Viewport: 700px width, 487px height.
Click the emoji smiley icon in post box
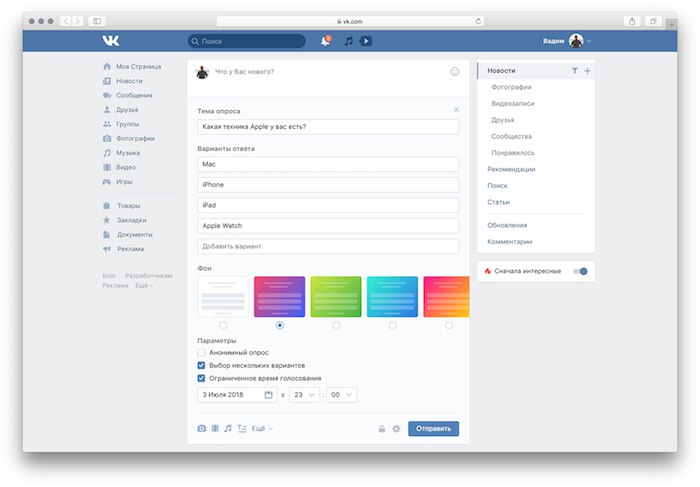(454, 71)
